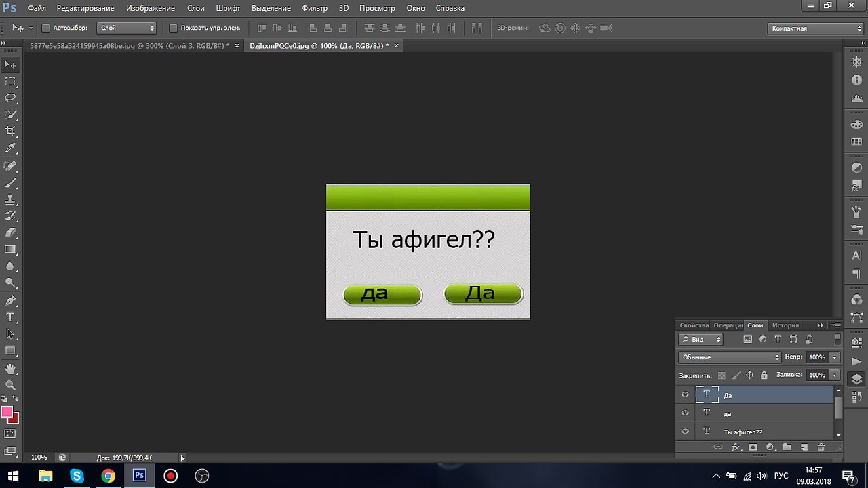Open the Заливка fill slider arrow
868x488 pixels.
835,375
